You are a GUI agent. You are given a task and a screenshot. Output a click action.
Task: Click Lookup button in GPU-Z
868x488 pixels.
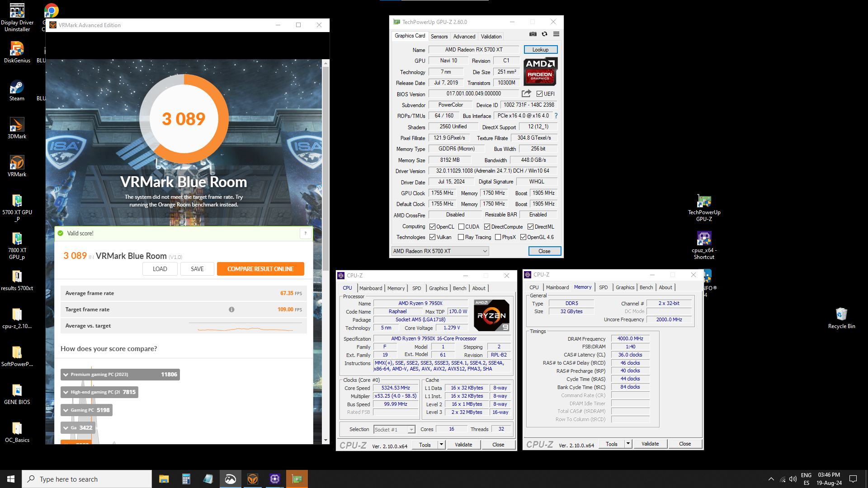(x=540, y=50)
